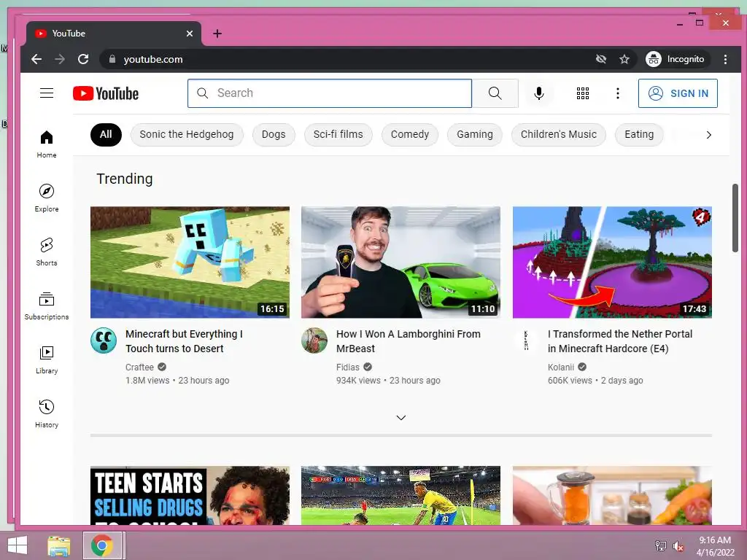Open the YouTube apps grid
The width and height of the screenshot is (747, 560).
click(583, 93)
